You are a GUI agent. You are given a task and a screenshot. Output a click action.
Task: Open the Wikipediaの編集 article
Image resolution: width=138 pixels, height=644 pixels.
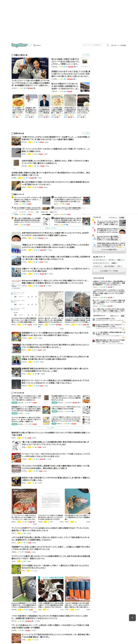(x=55, y=282)
